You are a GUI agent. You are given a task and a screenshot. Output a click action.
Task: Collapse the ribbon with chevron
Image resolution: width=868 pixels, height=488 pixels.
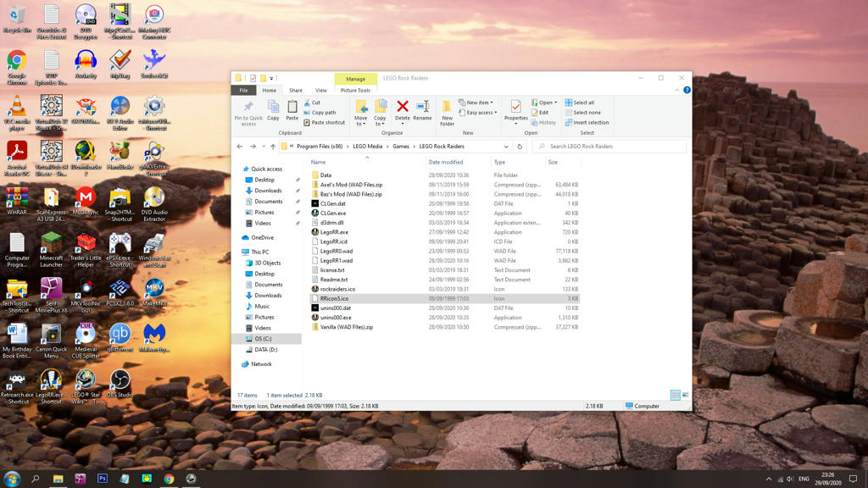point(676,90)
